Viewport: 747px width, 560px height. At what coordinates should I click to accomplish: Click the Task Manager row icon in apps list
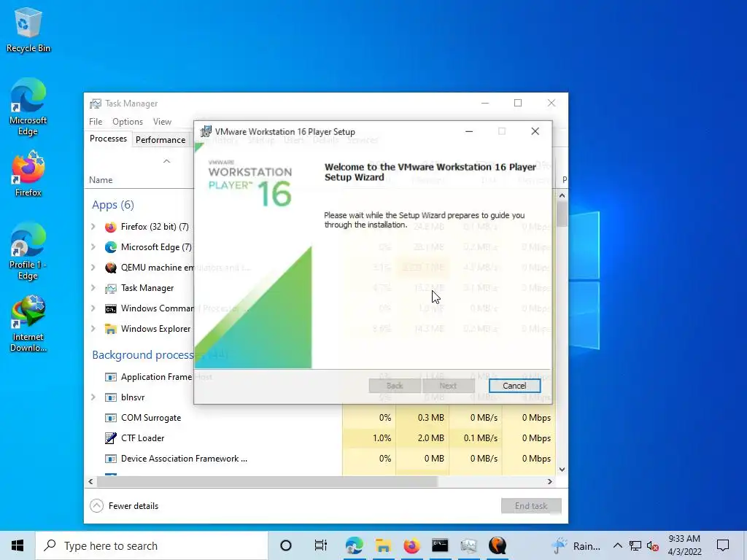(111, 288)
